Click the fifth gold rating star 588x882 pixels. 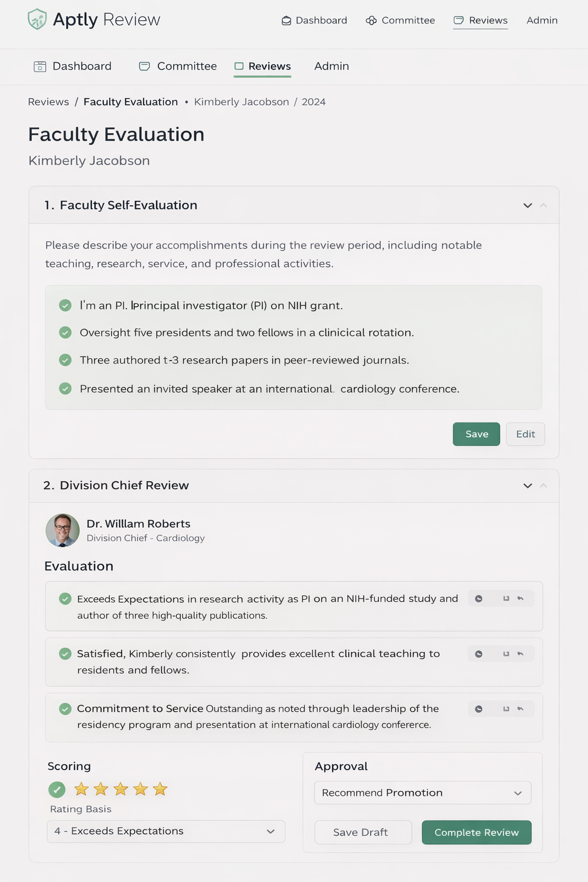(x=160, y=790)
